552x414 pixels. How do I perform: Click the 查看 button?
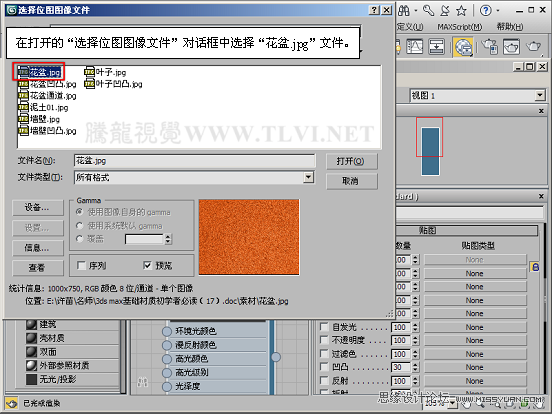[38, 268]
